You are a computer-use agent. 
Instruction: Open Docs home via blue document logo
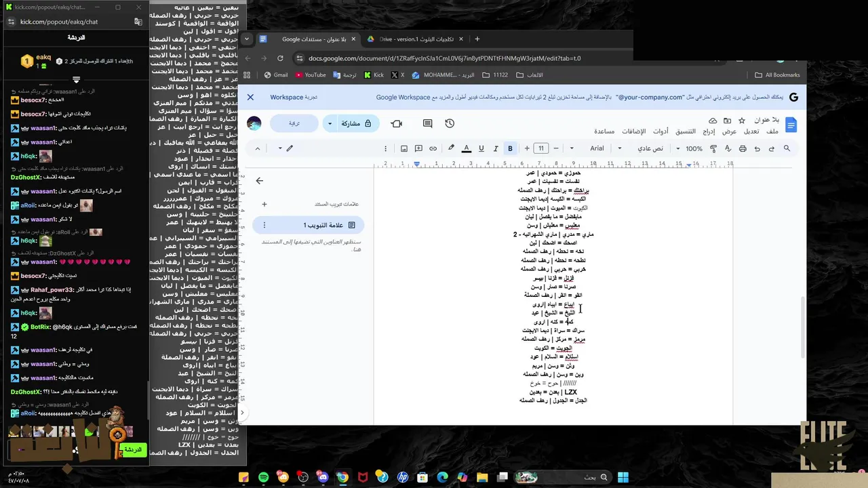[791, 125]
